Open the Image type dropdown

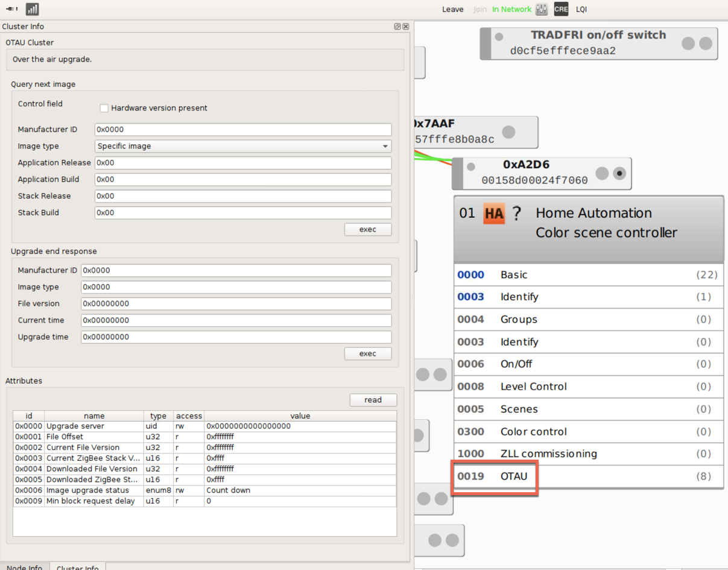(243, 146)
